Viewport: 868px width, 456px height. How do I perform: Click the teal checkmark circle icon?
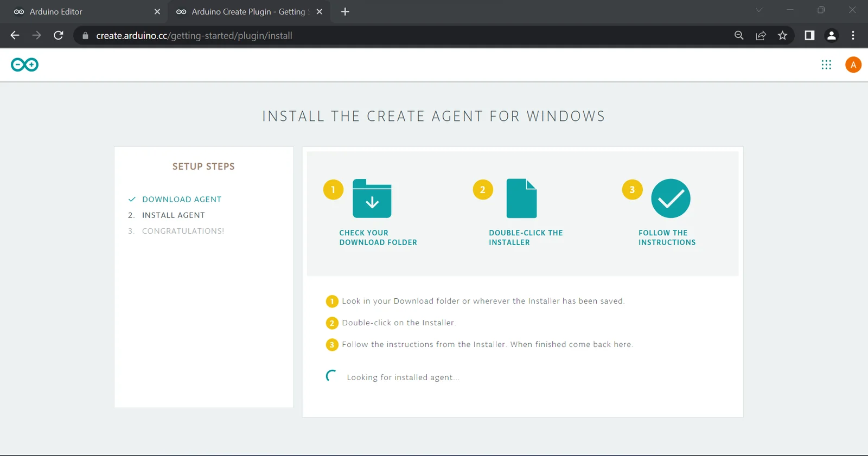click(x=671, y=198)
